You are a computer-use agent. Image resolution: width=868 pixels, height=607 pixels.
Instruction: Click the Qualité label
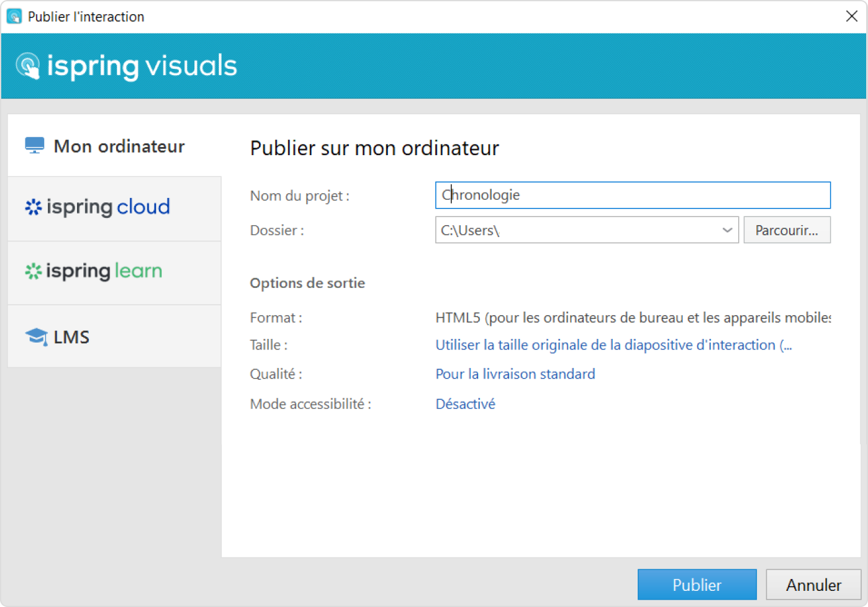pos(276,374)
